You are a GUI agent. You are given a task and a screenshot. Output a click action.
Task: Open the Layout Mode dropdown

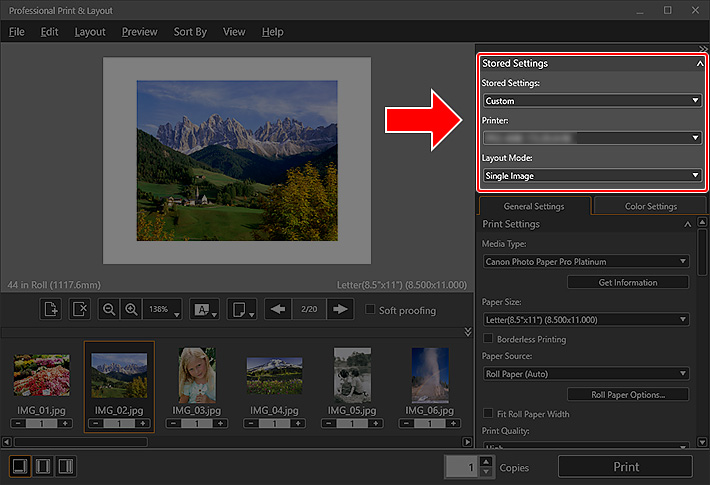pos(591,176)
